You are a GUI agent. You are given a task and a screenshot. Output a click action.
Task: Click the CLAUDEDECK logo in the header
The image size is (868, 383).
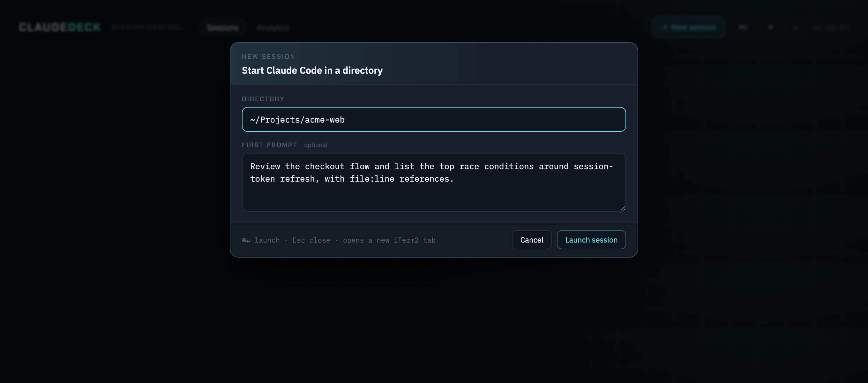[x=60, y=27]
